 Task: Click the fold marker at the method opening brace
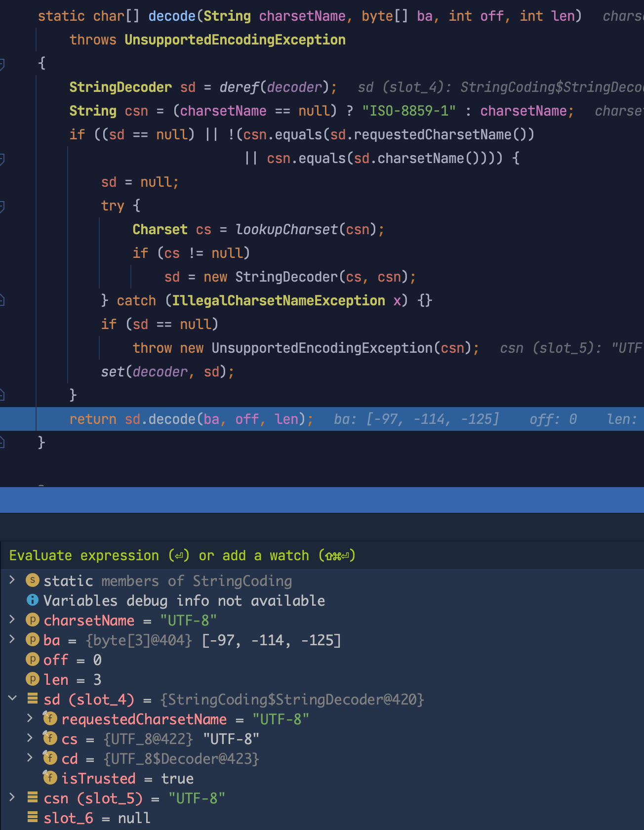(2, 64)
